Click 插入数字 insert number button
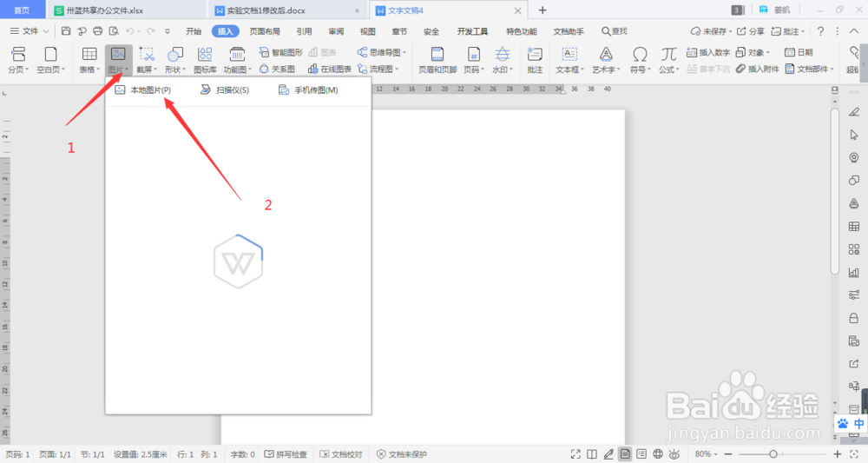The height and width of the screenshot is (463, 868). pos(708,52)
